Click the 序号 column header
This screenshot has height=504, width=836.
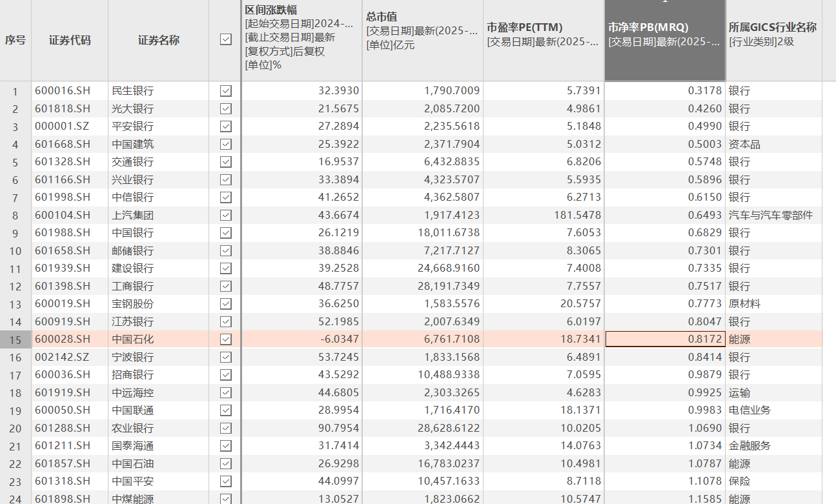click(15, 40)
